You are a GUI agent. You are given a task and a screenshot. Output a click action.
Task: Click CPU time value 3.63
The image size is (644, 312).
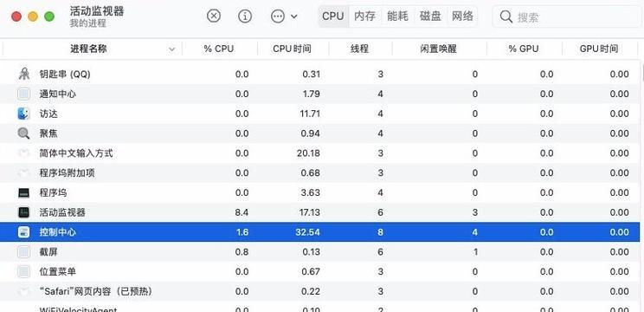[x=311, y=192]
